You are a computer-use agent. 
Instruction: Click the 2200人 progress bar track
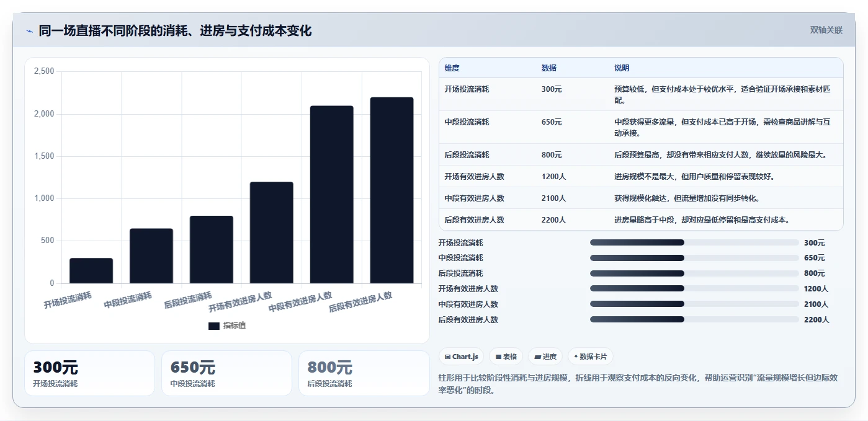694,319
